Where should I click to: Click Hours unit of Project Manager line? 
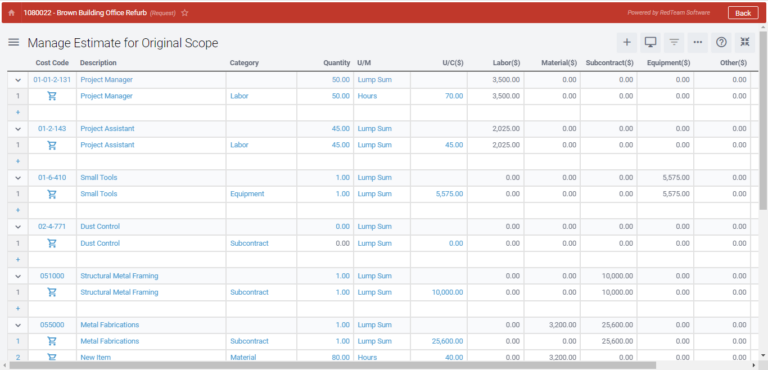point(367,96)
